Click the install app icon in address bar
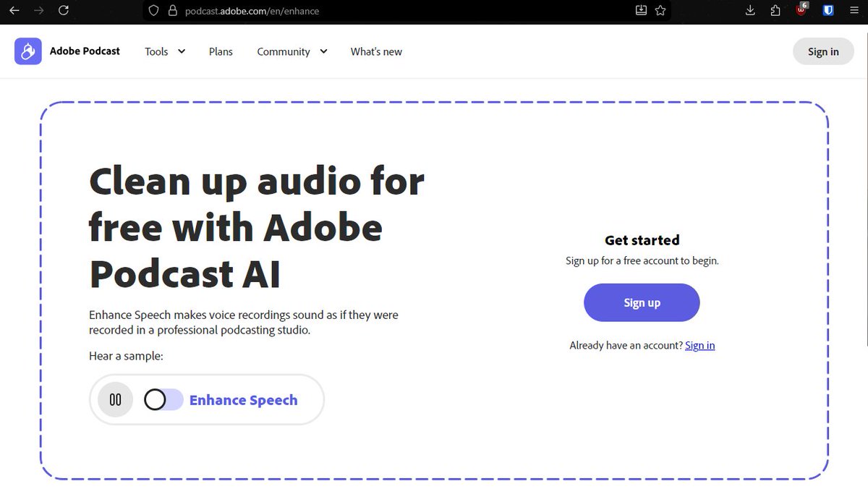 click(641, 10)
